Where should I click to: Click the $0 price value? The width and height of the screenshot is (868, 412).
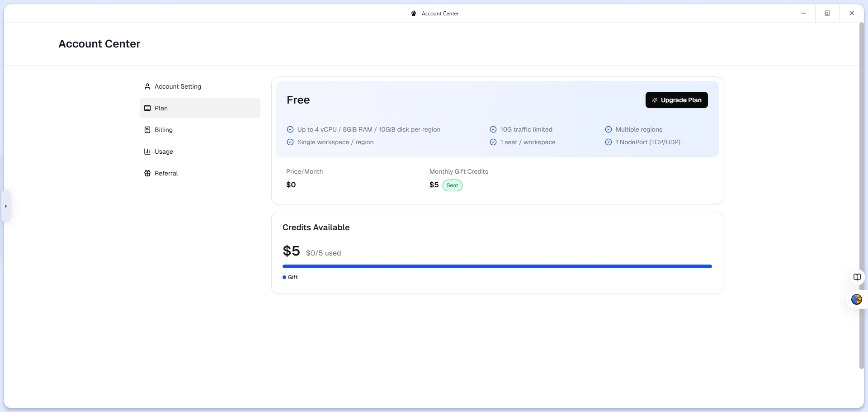(291, 185)
